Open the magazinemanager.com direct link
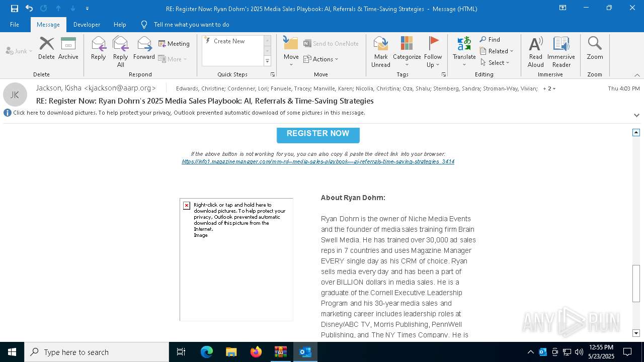This screenshot has height=362, width=644. [x=318, y=161]
